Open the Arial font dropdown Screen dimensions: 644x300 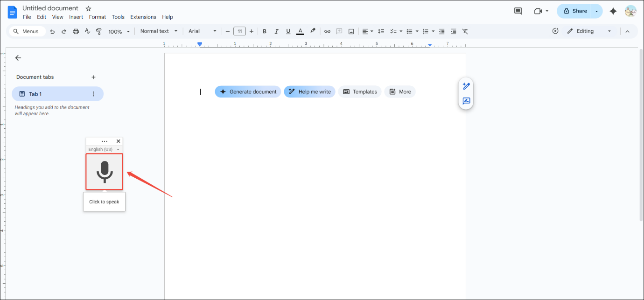[202, 31]
